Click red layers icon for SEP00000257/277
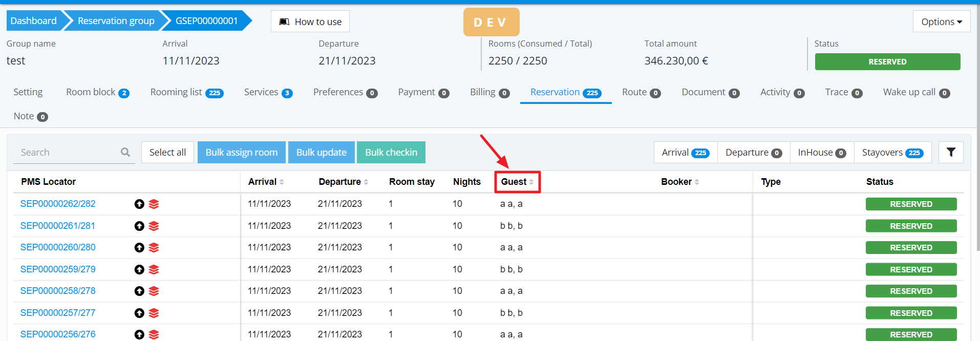 click(154, 313)
